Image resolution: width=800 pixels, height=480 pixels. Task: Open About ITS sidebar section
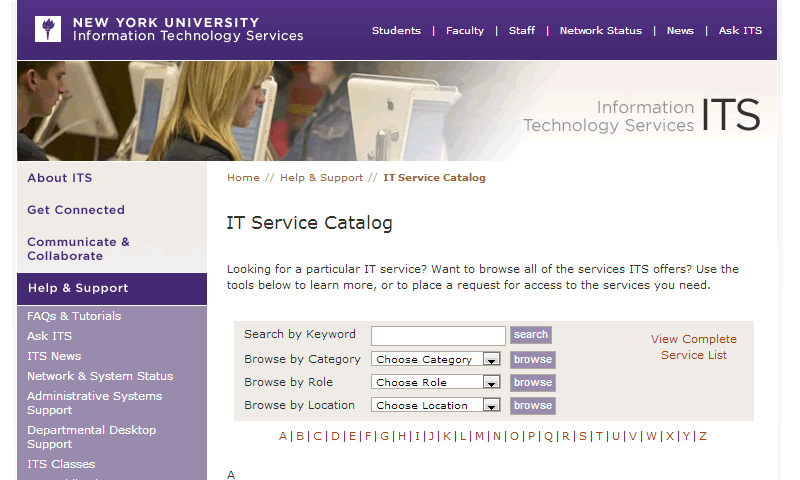[x=60, y=178]
